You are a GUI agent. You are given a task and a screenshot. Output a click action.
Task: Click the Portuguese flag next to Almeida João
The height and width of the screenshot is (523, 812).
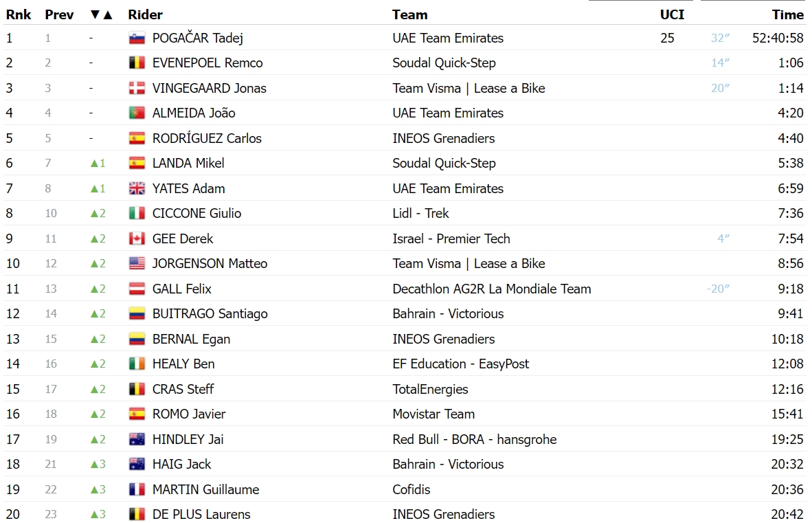pyautogui.click(x=137, y=113)
